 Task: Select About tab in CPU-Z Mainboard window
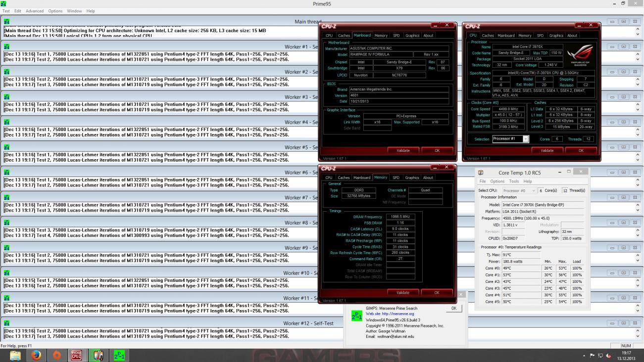point(428,36)
